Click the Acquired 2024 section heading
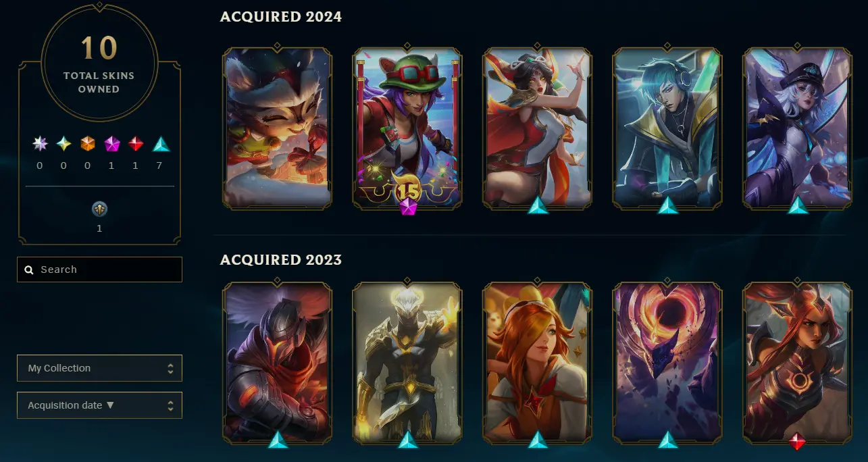Screen dimensions: 868x462 281,16
